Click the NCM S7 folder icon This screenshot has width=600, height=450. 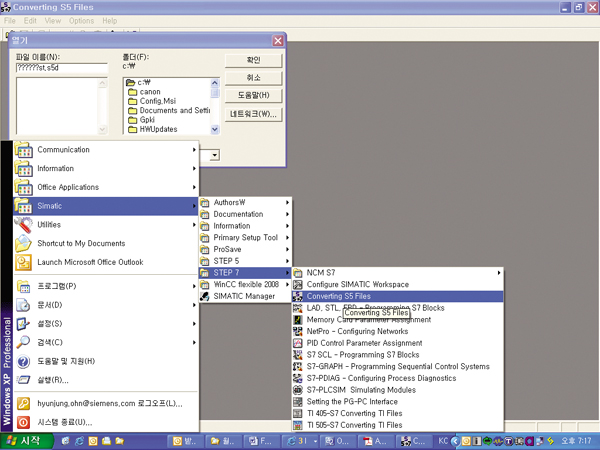coord(298,273)
